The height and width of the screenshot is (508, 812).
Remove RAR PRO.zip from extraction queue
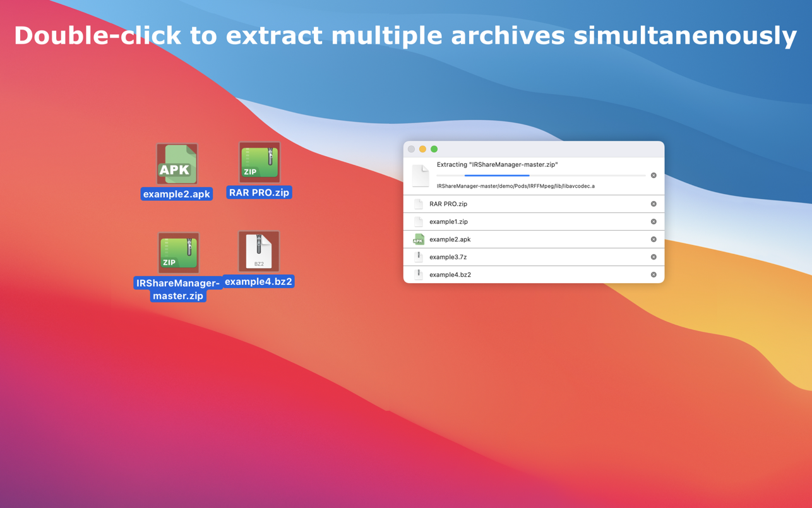point(654,204)
